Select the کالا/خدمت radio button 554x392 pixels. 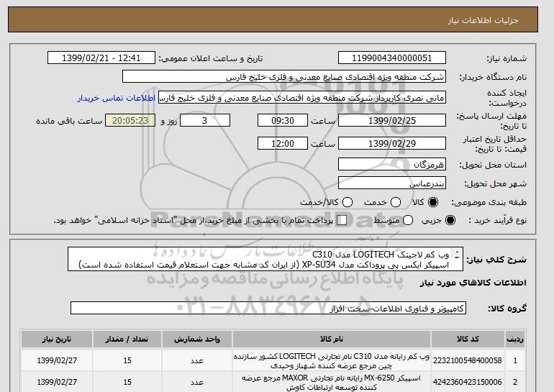[x=348, y=202]
